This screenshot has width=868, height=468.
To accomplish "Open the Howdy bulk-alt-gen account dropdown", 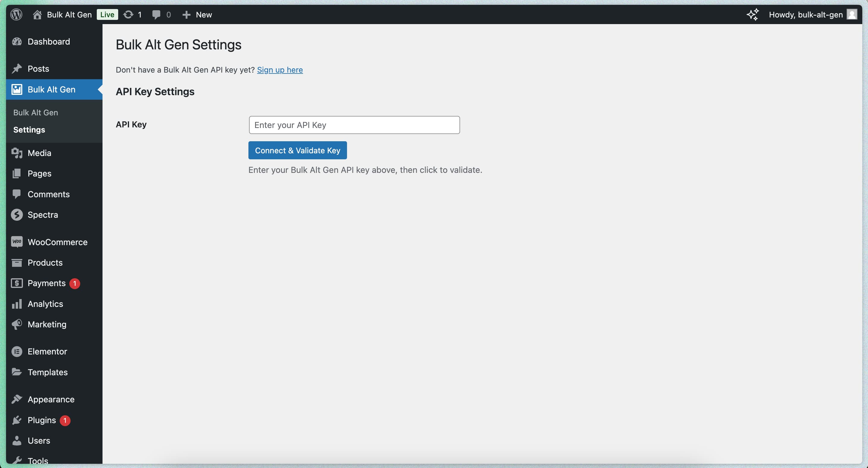I will 805,14.
